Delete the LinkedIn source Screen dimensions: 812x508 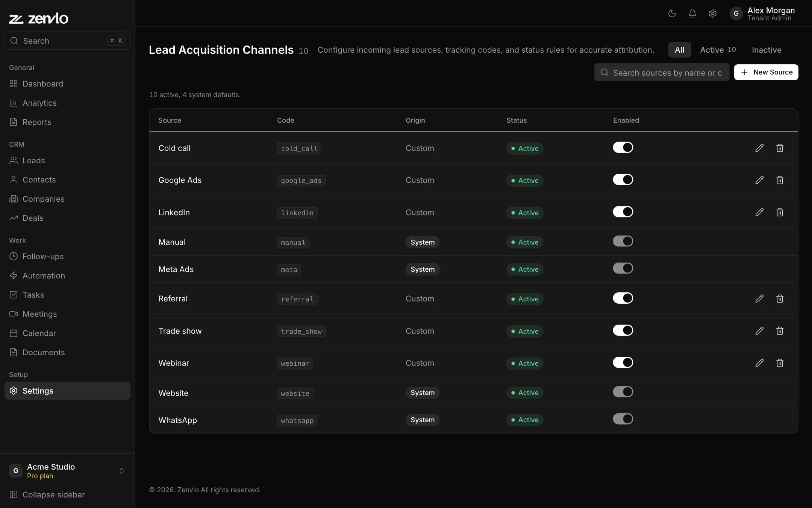780,212
